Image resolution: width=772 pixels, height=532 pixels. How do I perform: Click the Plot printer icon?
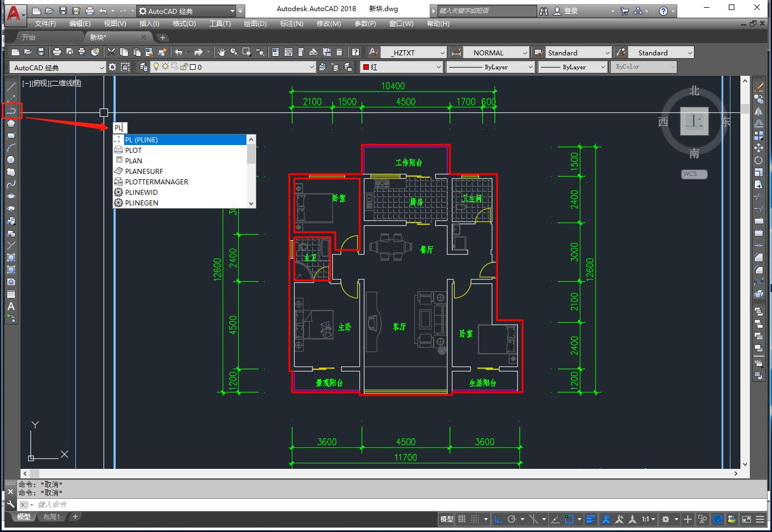(56, 53)
